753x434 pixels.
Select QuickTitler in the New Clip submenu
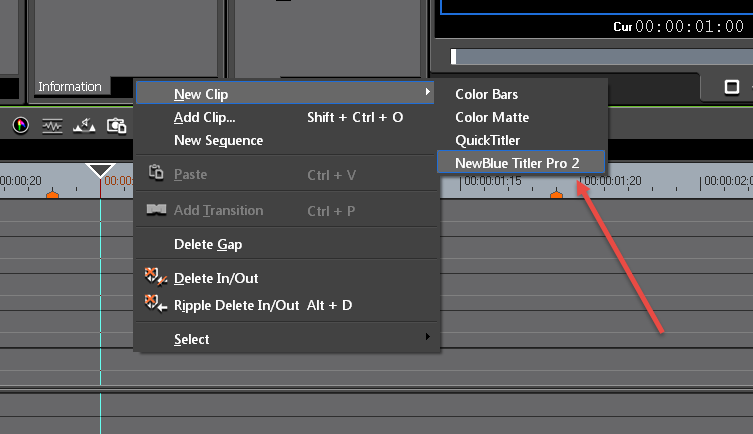tap(487, 140)
